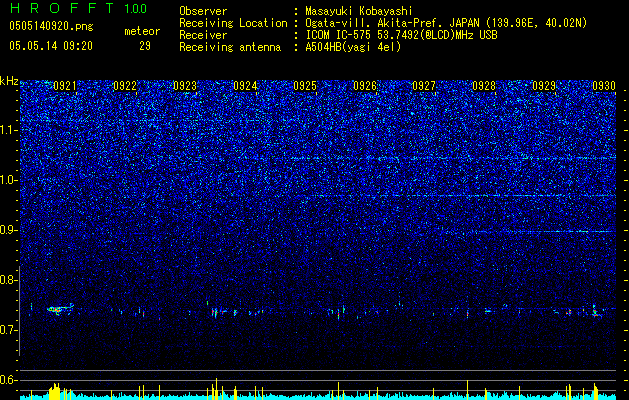
Task: Click the date stamp 05.05.14 09:20
Action: [x=51, y=46]
